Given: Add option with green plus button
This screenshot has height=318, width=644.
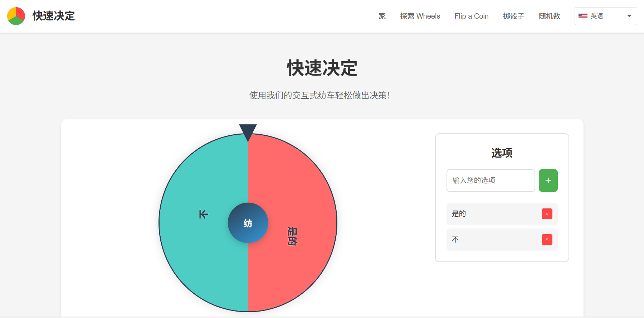Looking at the screenshot, I should 548,180.
